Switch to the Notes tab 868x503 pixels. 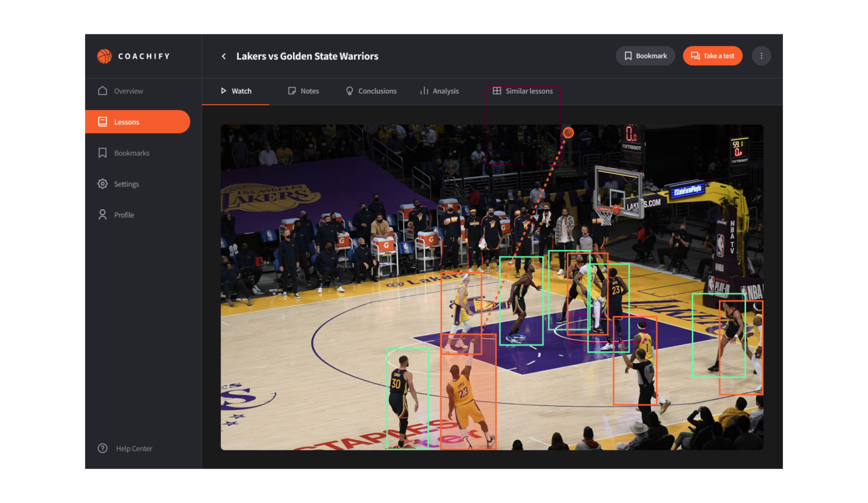[x=303, y=91]
